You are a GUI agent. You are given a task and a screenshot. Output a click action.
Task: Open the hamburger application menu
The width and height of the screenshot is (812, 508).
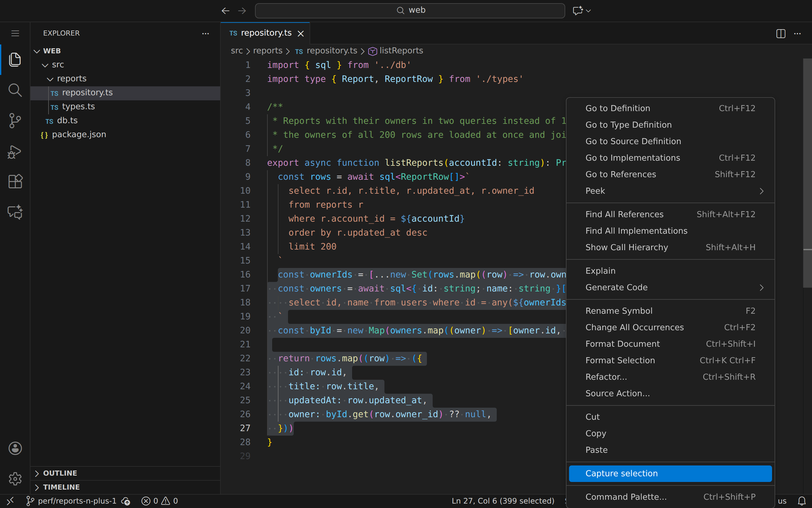(15, 34)
